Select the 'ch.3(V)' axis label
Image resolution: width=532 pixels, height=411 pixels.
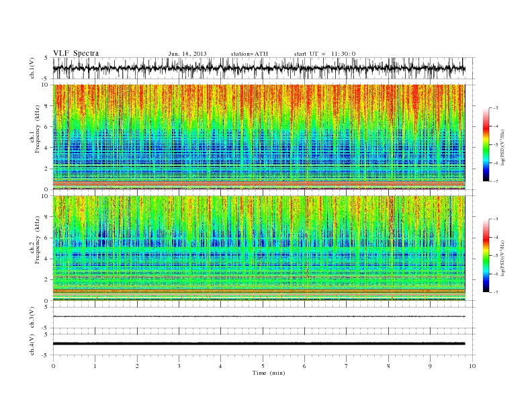[x=32, y=318]
